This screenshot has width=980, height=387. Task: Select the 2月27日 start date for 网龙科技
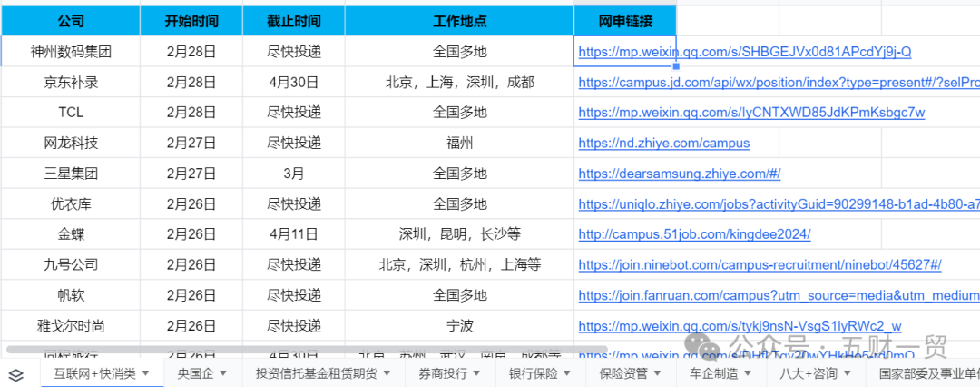(191, 143)
